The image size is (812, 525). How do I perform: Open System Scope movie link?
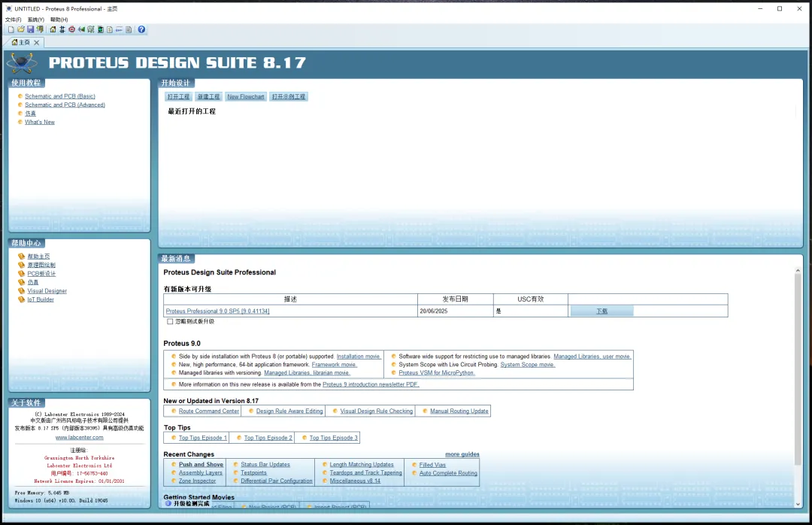coord(527,365)
